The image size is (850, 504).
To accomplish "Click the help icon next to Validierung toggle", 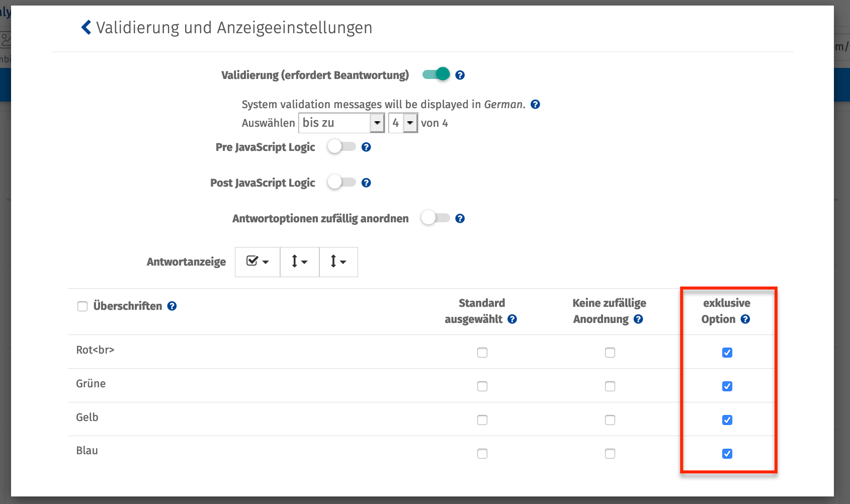I will tap(459, 74).
